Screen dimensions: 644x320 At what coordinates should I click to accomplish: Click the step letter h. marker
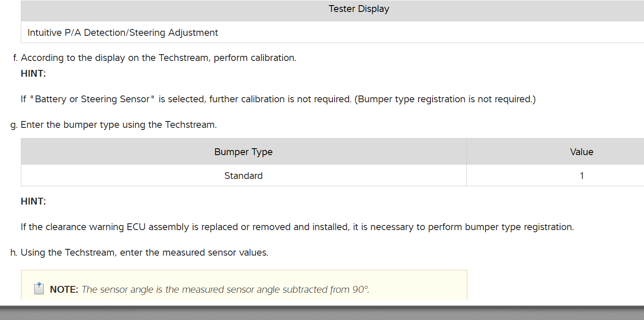(14, 253)
